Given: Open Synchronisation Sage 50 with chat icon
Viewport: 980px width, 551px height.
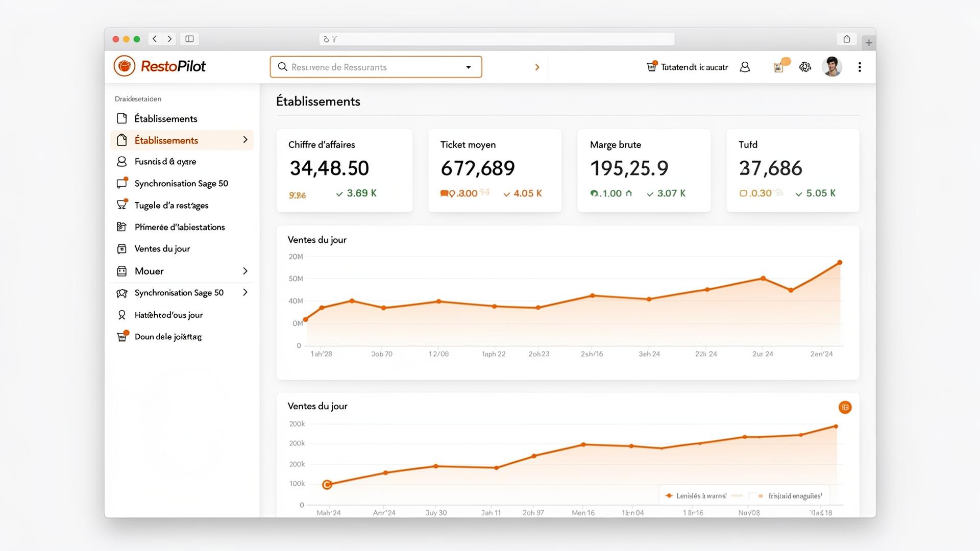Looking at the screenshot, I should click(x=182, y=183).
